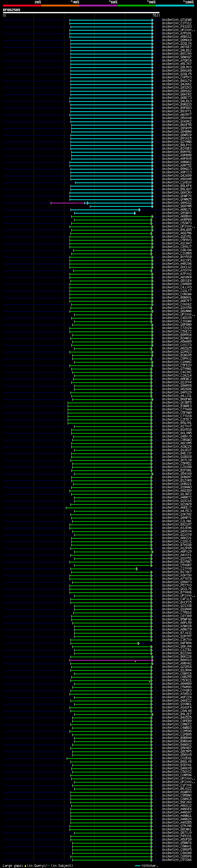Select label UniRef100_A1CH47
Screen dimensions: 197x868
(x=177, y=243)
